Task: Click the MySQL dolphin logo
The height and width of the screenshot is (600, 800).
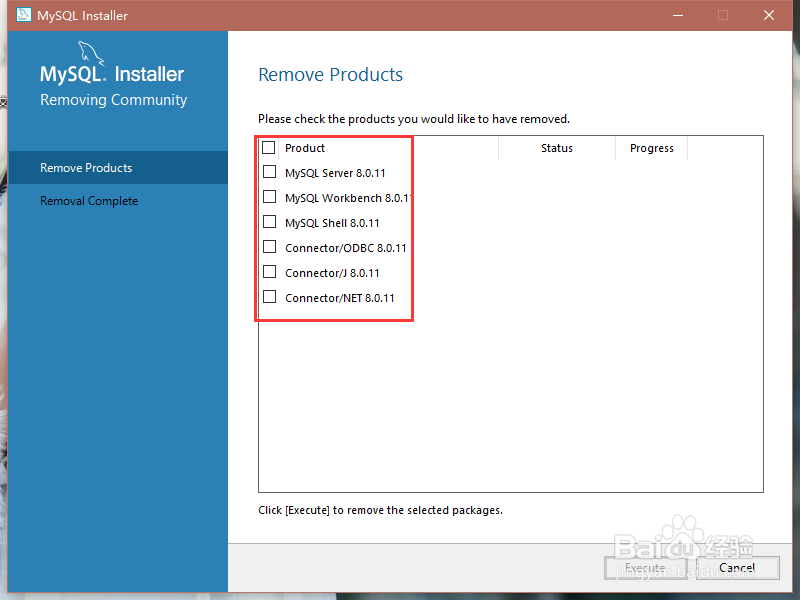Action: point(91,53)
